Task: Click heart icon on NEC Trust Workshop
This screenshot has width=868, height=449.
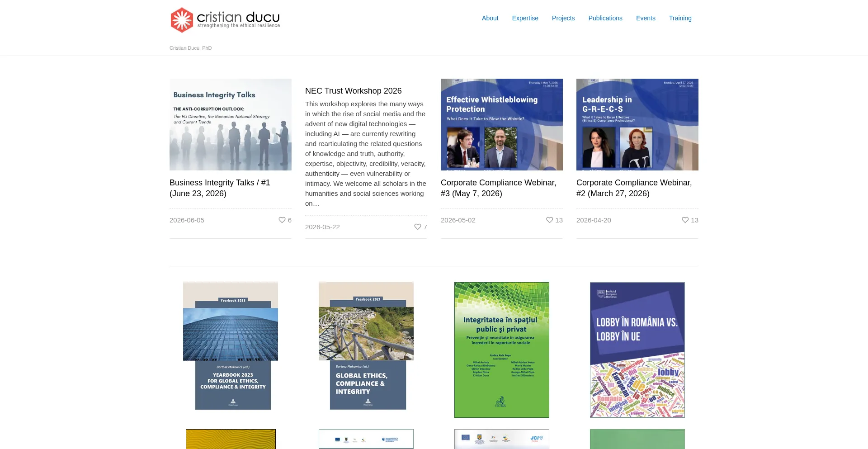Action: (418, 227)
